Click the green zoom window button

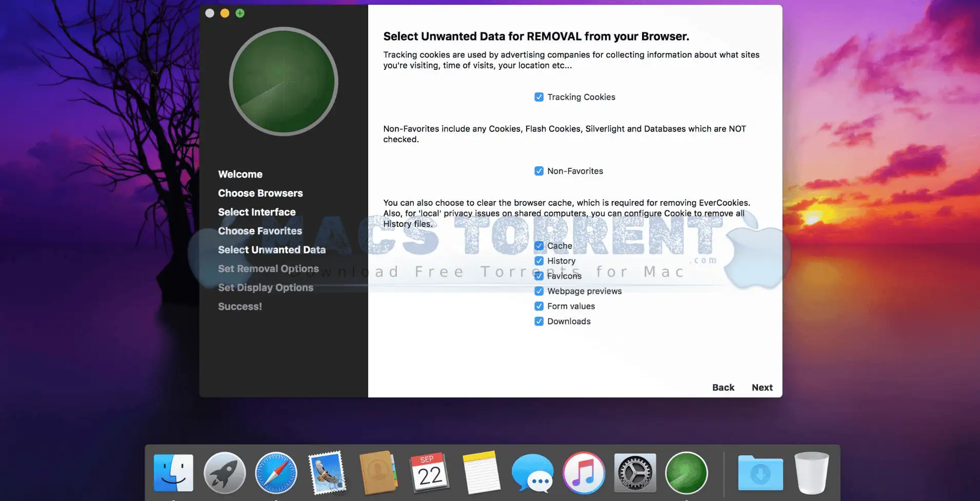[x=240, y=13]
